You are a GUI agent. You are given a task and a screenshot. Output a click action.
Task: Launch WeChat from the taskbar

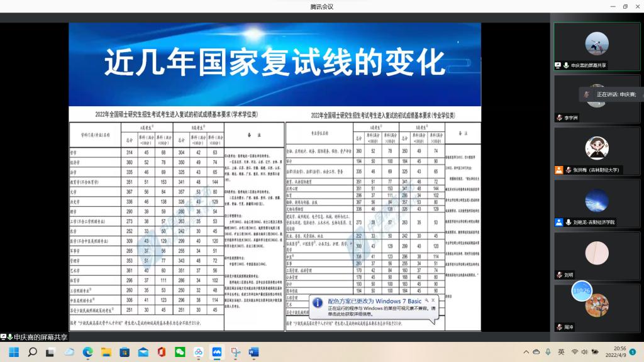[x=180, y=352]
